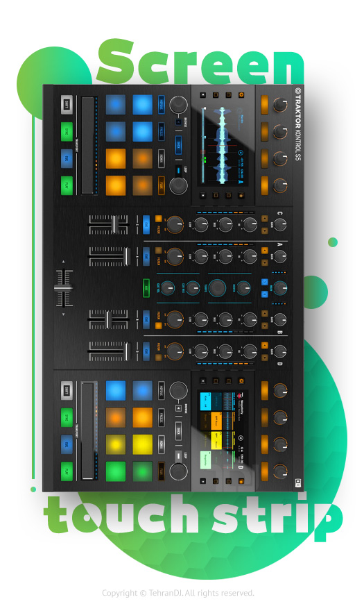
Task: Toggle the CUE headphone button on channel D
Action: tap(146, 351)
